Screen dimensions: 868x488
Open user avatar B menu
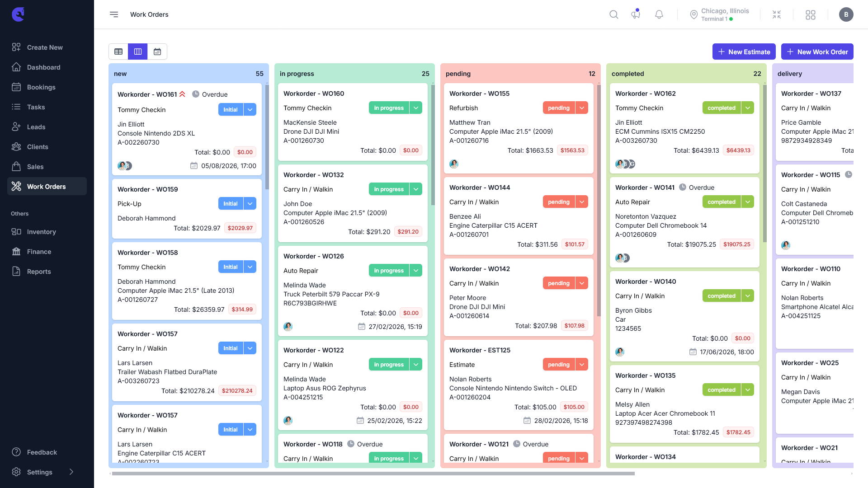click(x=846, y=14)
